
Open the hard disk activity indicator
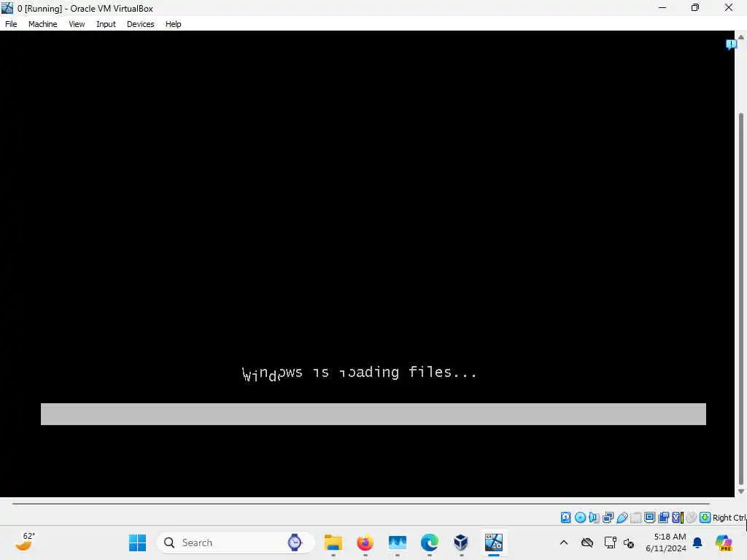pyautogui.click(x=565, y=517)
